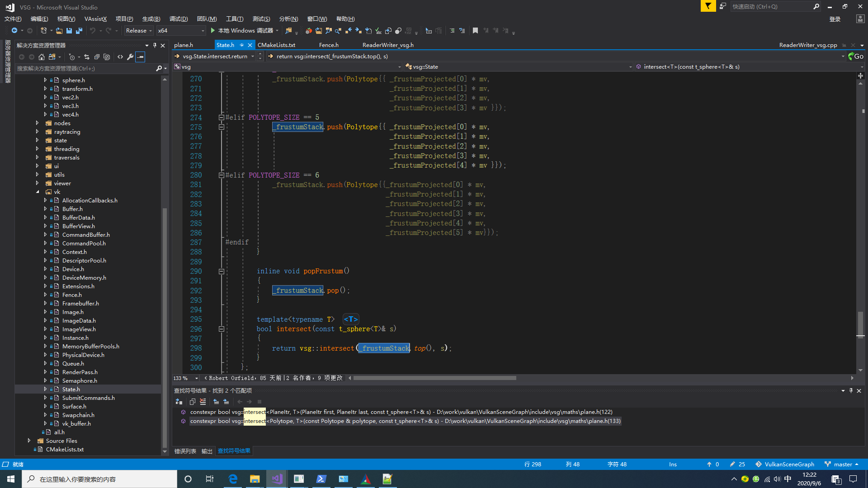Toggle Preview Selected Items in Solution Explorer
Image resolution: width=868 pixels, height=488 pixels.
pyautogui.click(x=141, y=57)
